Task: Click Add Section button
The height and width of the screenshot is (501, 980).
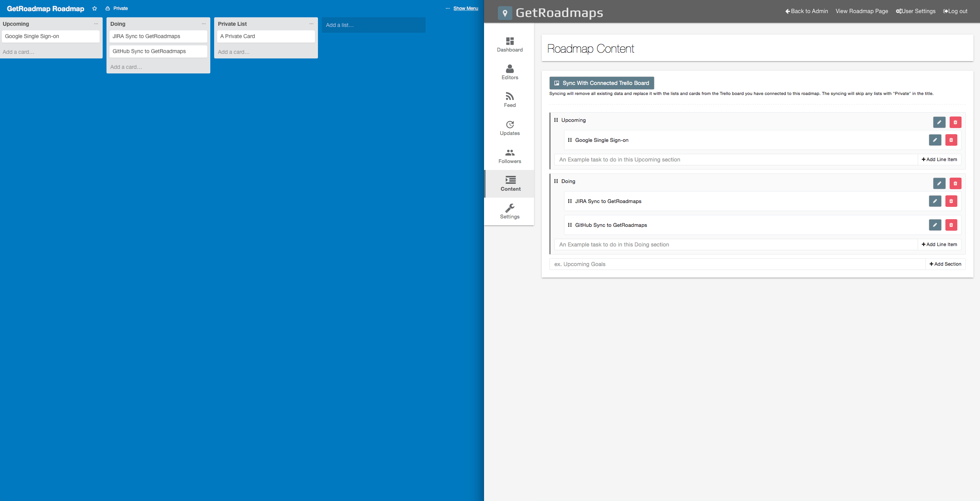Action: [945, 264]
